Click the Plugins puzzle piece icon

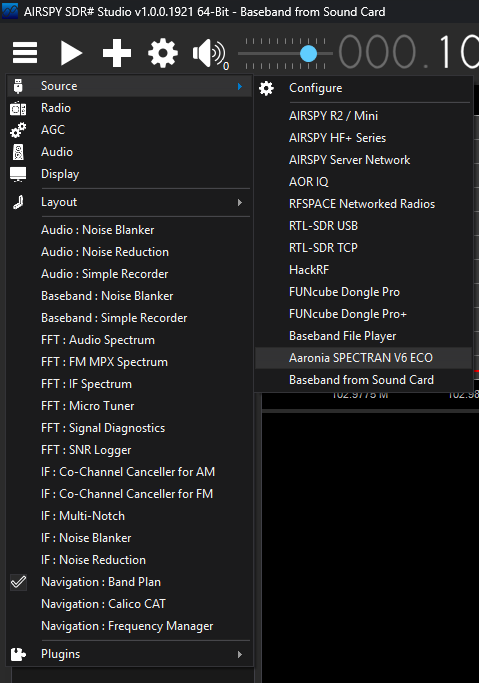[18, 654]
